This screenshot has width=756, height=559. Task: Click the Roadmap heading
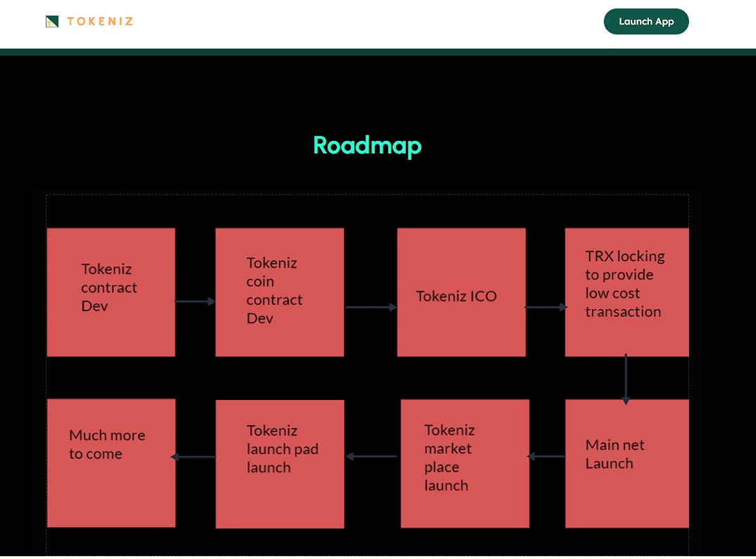[367, 146]
